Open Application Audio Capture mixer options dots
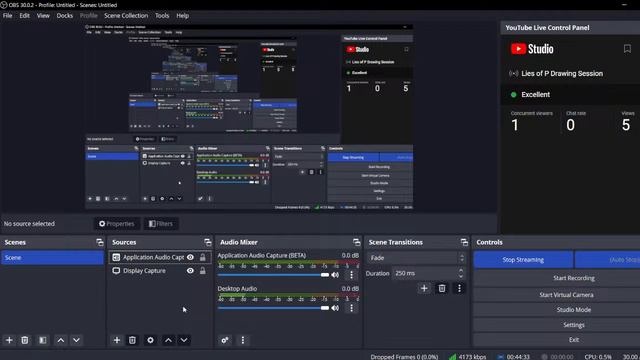This screenshot has height=360, width=640. (x=351, y=275)
